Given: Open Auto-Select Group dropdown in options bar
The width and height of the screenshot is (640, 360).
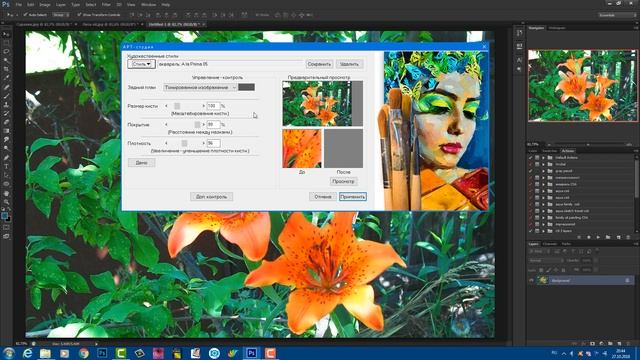Looking at the screenshot, I should tap(60, 15).
